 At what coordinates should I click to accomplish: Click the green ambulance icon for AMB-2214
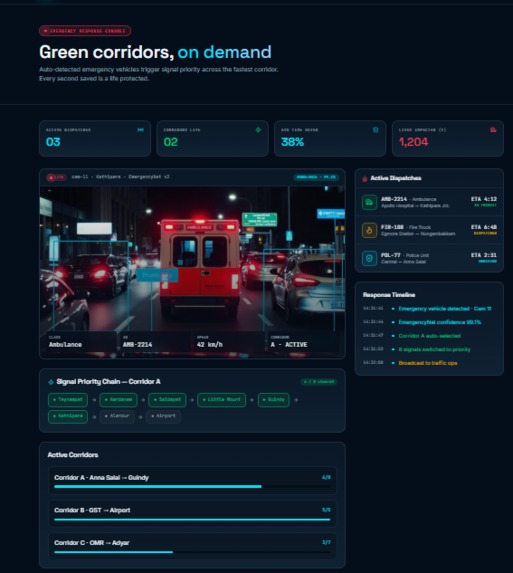click(369, 202)
